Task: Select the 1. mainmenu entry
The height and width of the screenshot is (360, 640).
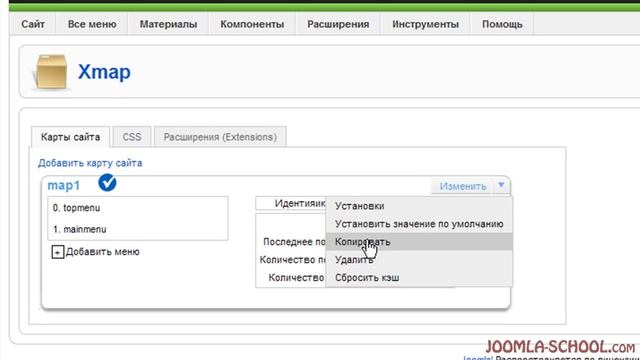Action: point(80,229)
